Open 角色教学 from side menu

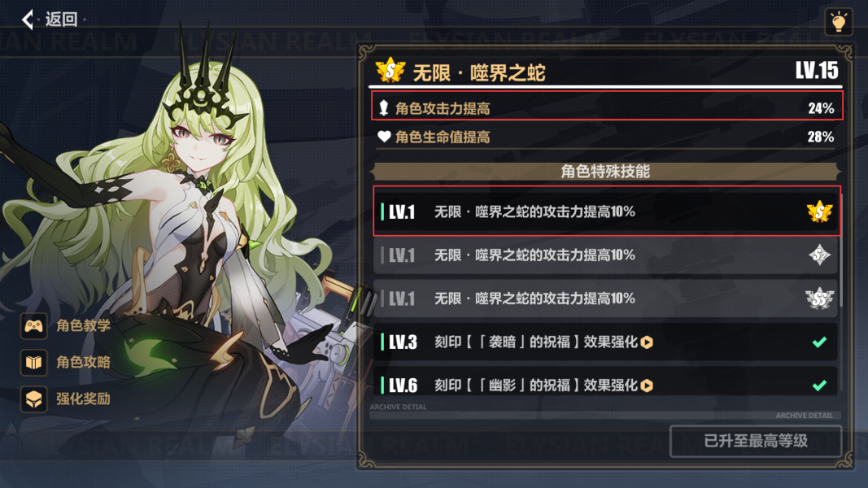83,325
